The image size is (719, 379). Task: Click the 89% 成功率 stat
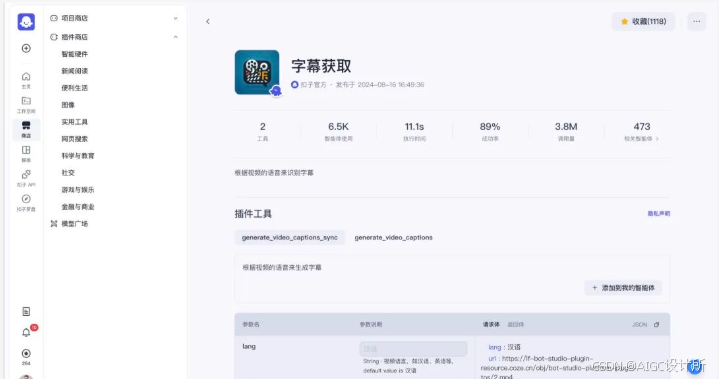[490, 131]
